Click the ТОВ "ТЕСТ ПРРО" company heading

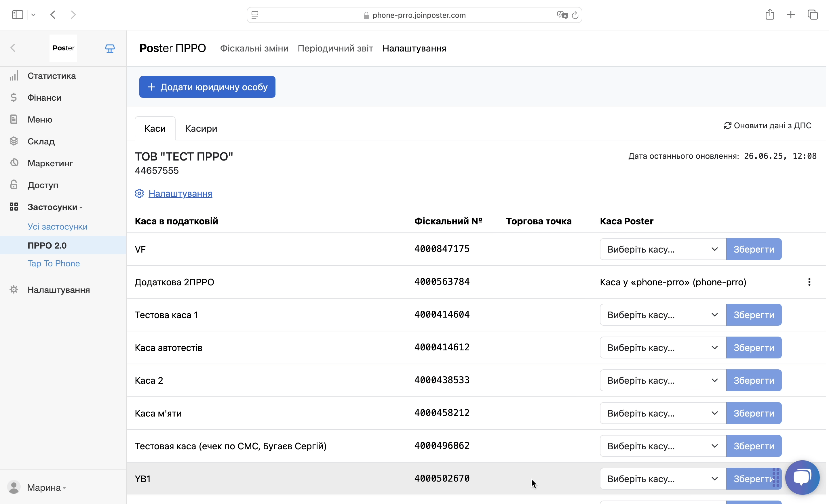tap(184, 156)
